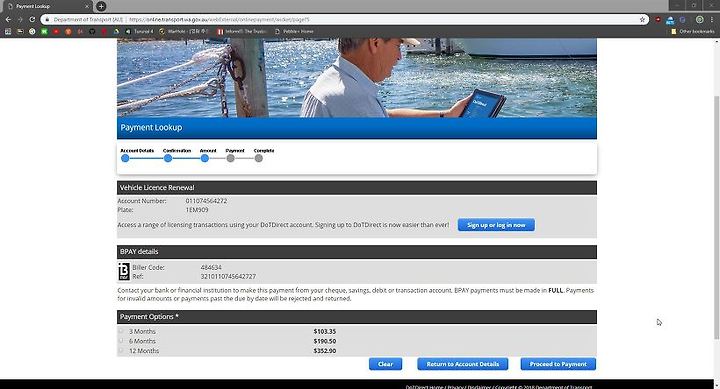Click the Clear button
Viewport: 720px width, 389px height.
(x=385, y=364)
